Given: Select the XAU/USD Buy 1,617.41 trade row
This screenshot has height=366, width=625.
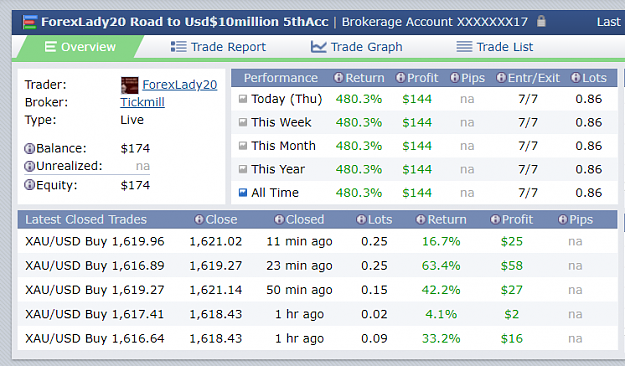Looking at the screenshot, I should tap(317, 314).
